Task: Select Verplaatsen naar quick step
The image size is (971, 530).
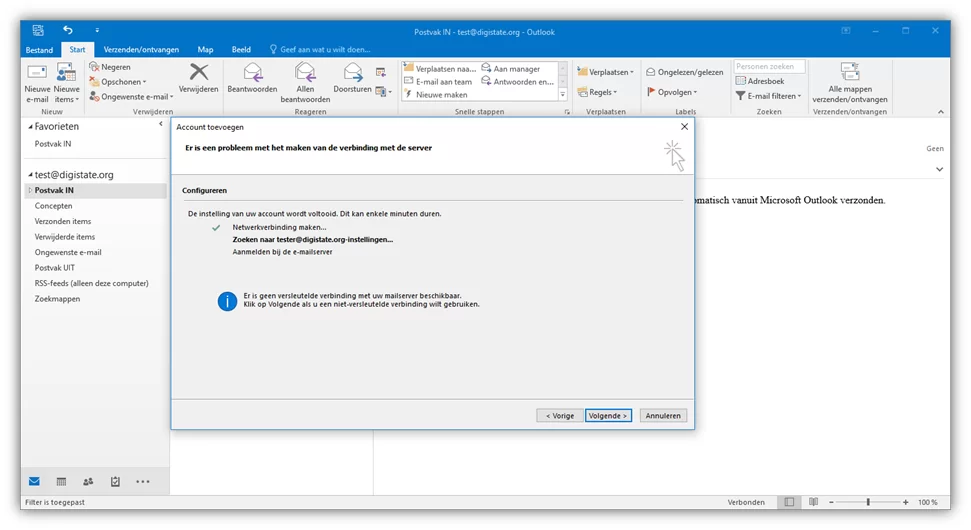Action: coord(440,69)
